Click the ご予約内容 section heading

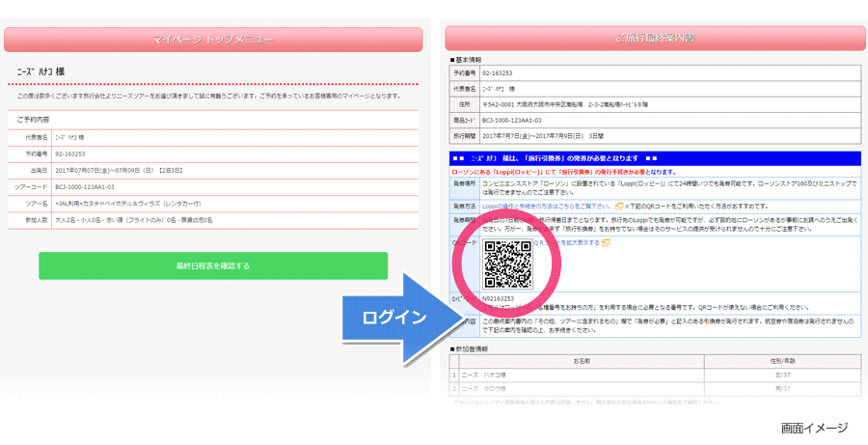click(x=35, y=120)
